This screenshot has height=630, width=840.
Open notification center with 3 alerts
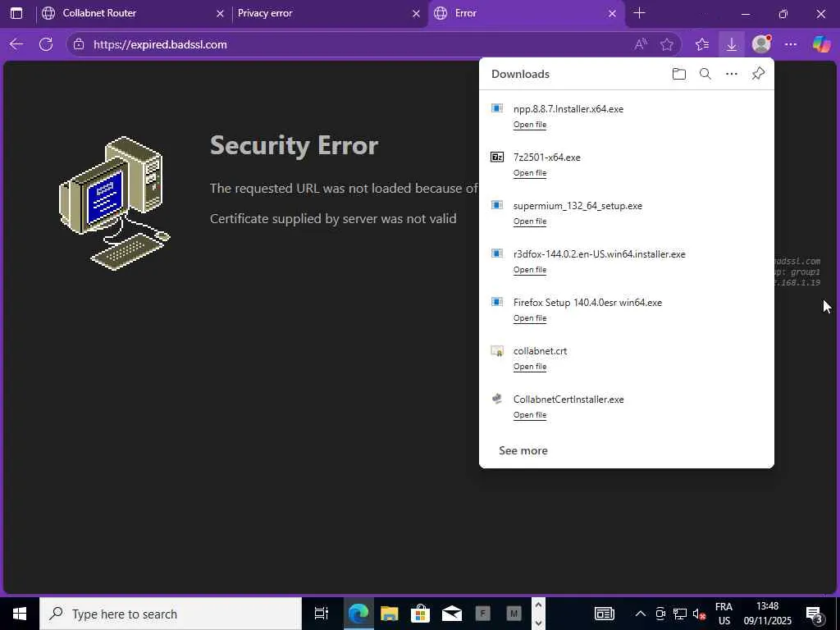[x=815, y=614]
